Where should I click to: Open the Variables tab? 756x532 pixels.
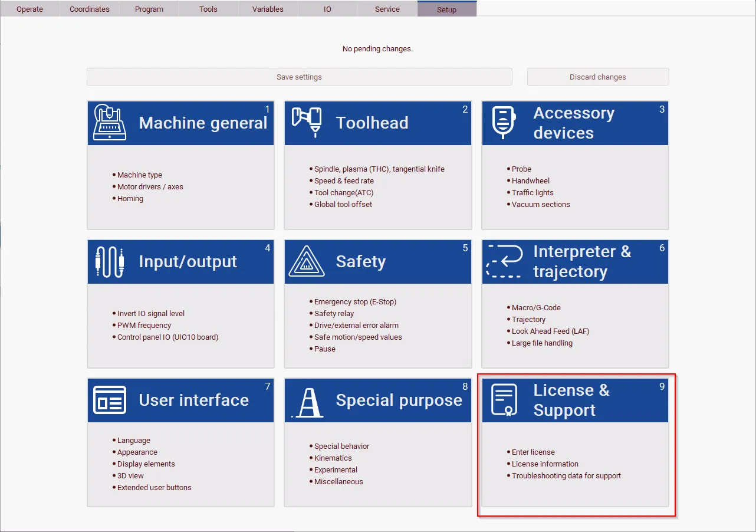pyautogui.click(x=268, y=9)
